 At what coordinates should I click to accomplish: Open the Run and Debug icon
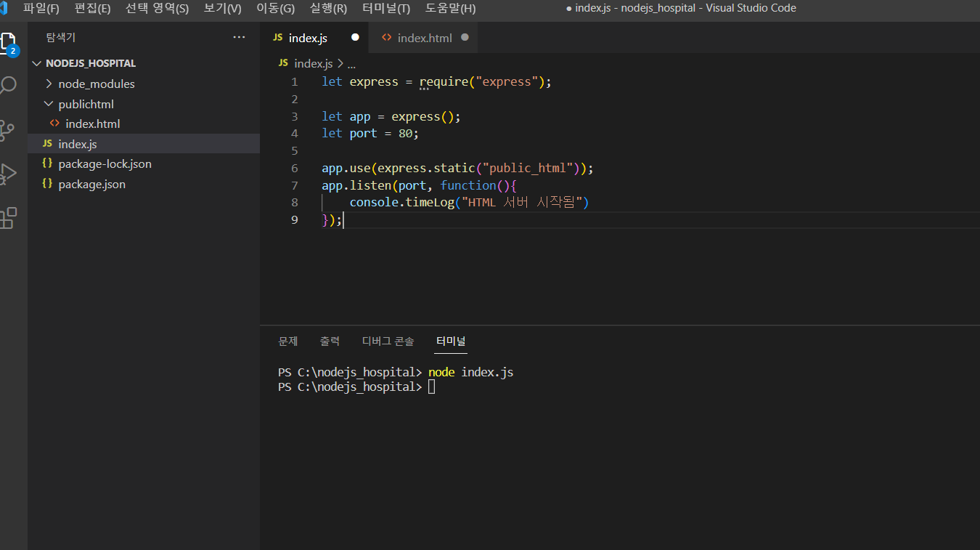8,174
